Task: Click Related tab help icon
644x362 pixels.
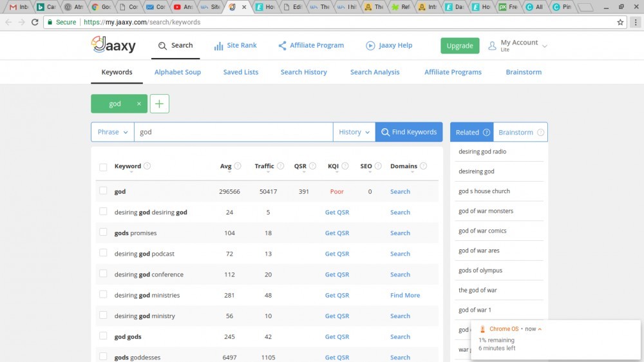Action: coord(486,132)
